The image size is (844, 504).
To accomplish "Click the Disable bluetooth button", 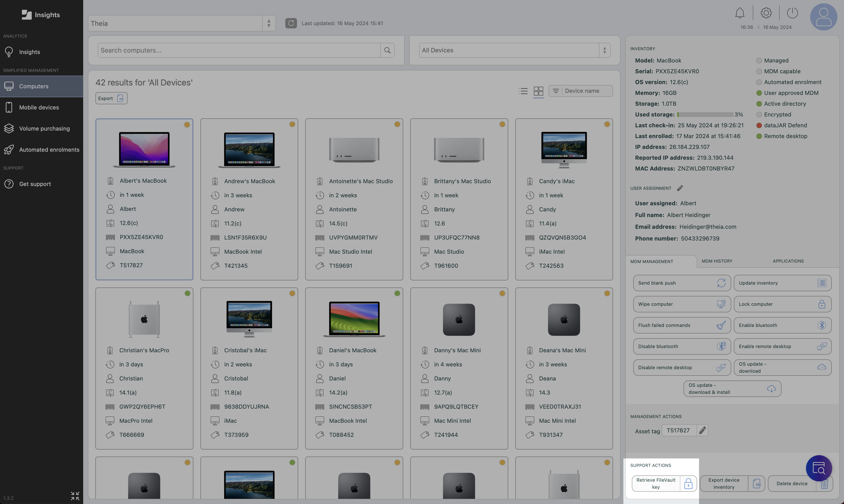I will (x=682, y=346).
